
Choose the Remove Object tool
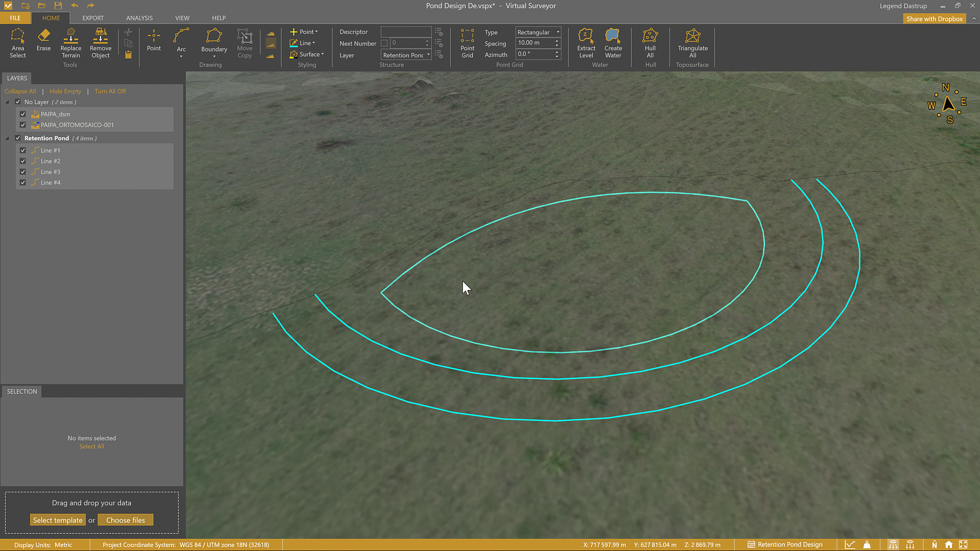click(101, 43)
